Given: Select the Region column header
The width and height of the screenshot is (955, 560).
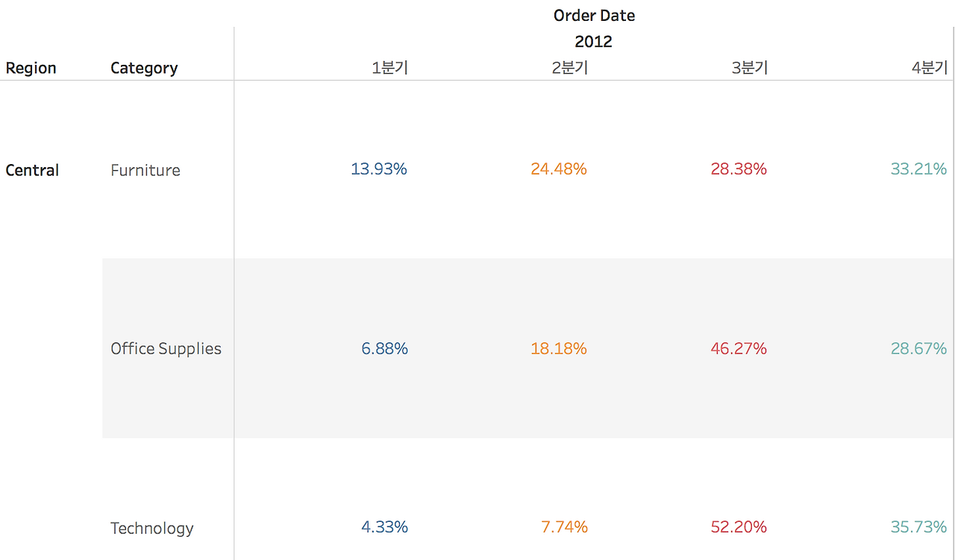Looking at the screenshot, I should pos(31,68).
